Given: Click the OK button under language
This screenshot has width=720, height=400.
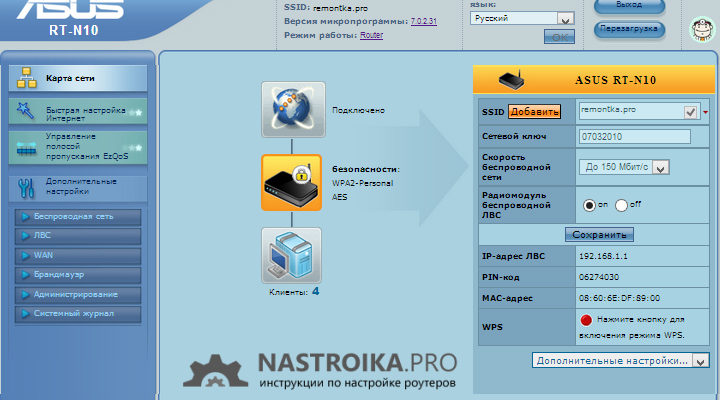Looking at the screenshot, I should pos(559,37).
